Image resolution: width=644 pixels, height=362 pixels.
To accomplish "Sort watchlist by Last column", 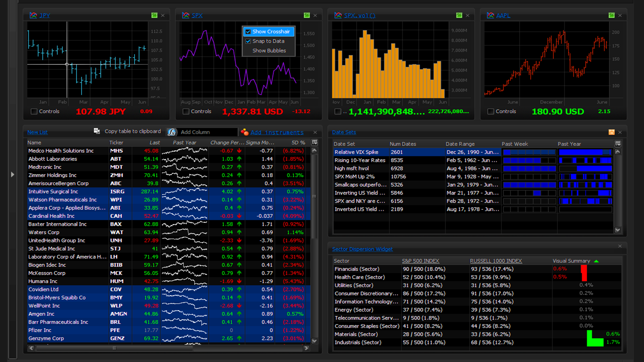I will [x=155, y=143].
